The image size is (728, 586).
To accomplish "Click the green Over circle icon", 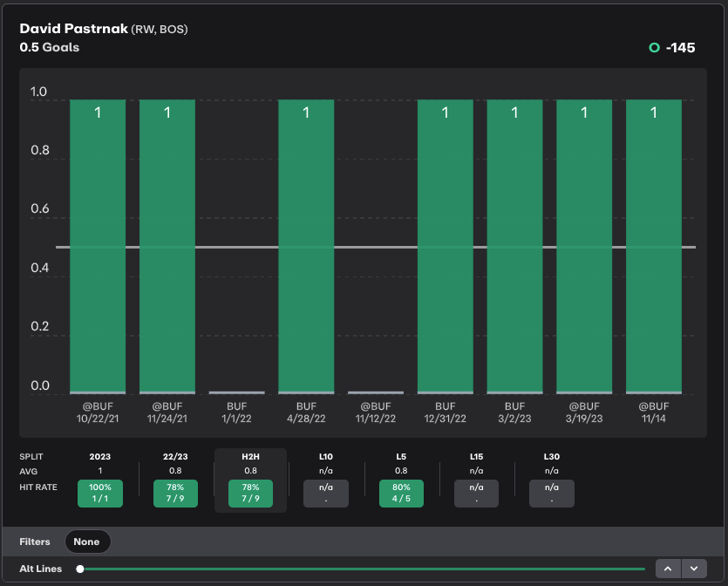I will [x=654, y=48].
